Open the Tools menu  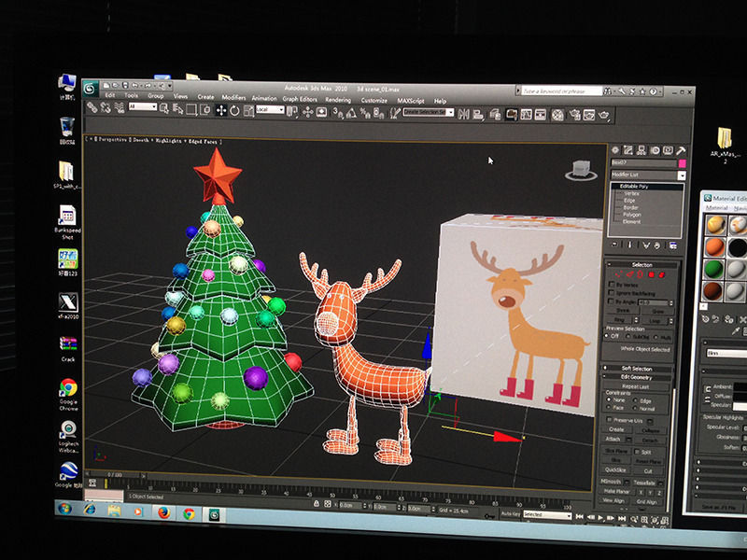[131, 96]
